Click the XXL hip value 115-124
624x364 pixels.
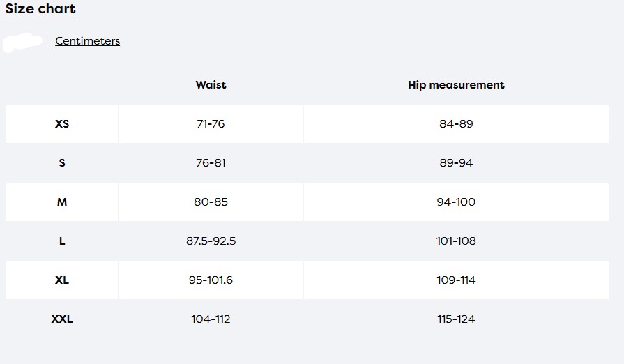pos(456,319)
